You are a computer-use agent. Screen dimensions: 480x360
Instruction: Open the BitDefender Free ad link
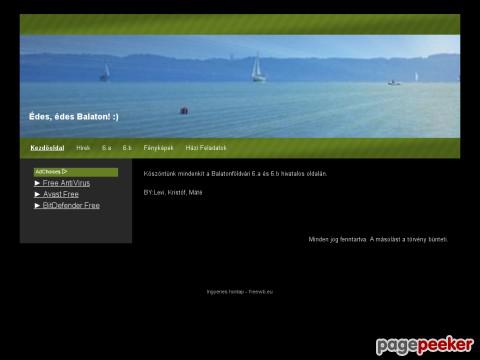(71, 205)
